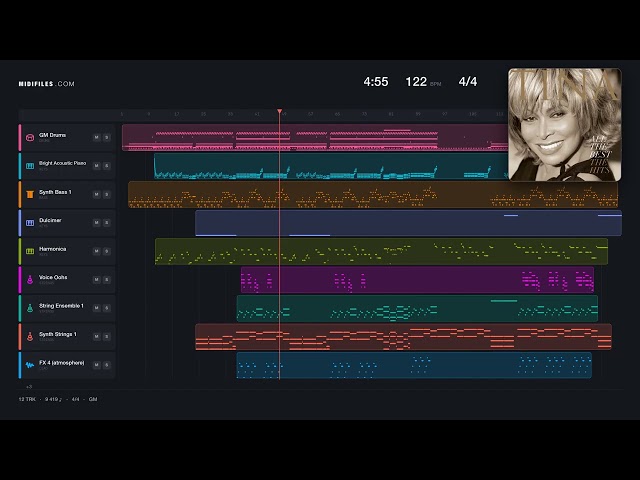This screenshot has height=480, width=640.
Task: Solo the Dulcimer track
Action: (x=107, y=223)
